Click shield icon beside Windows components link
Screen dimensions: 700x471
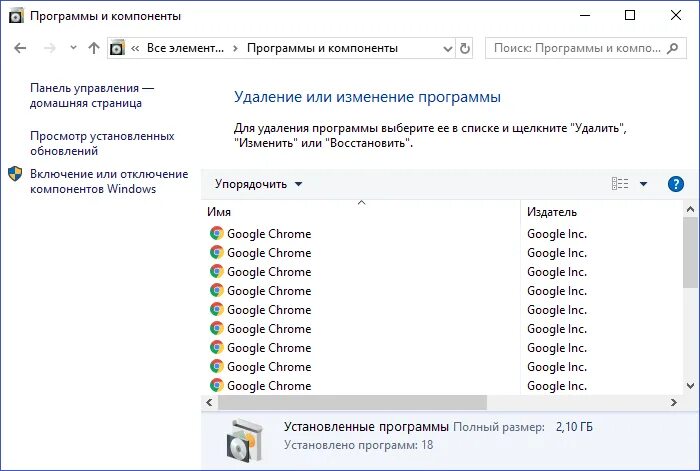[15, 174]
